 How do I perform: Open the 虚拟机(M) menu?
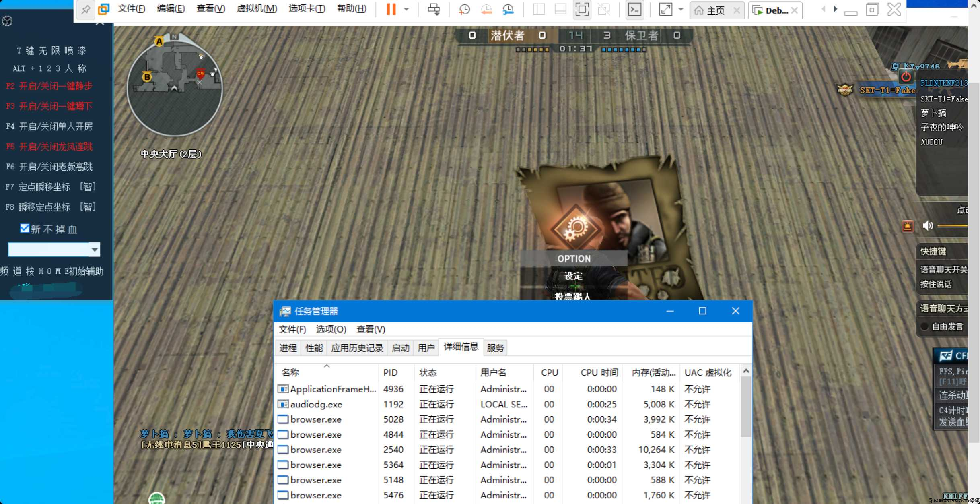coord(257,8)
